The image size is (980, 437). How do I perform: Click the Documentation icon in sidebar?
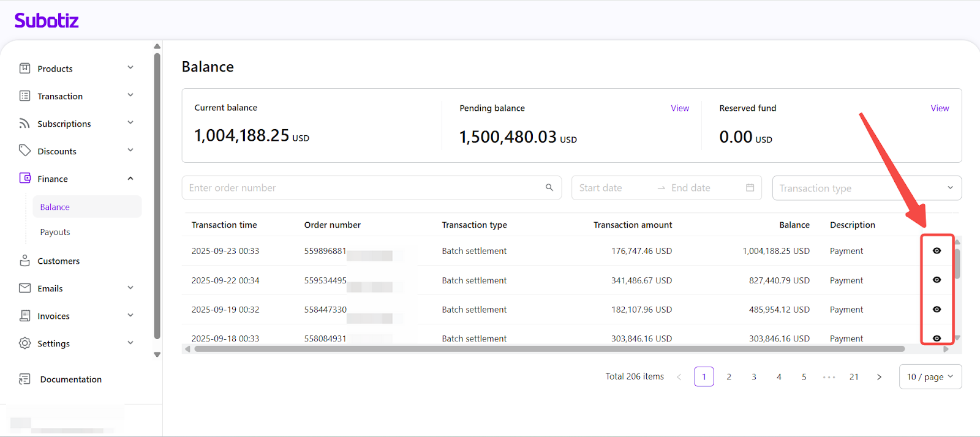click(24, 379)
